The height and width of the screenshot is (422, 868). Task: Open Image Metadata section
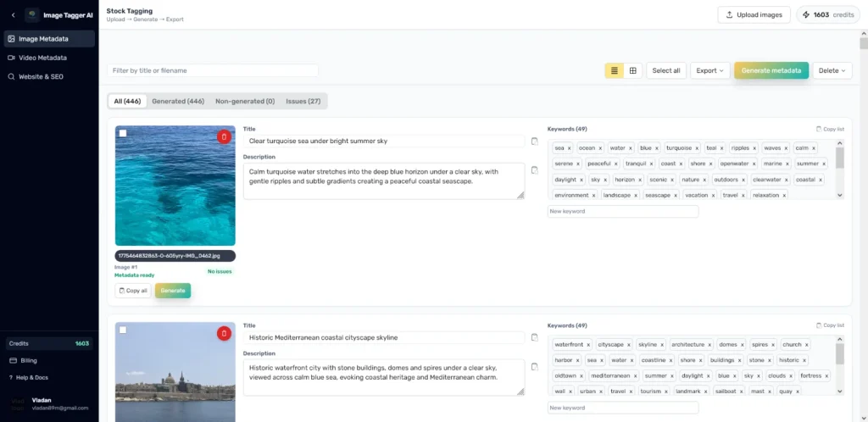[x=49, y=39]
